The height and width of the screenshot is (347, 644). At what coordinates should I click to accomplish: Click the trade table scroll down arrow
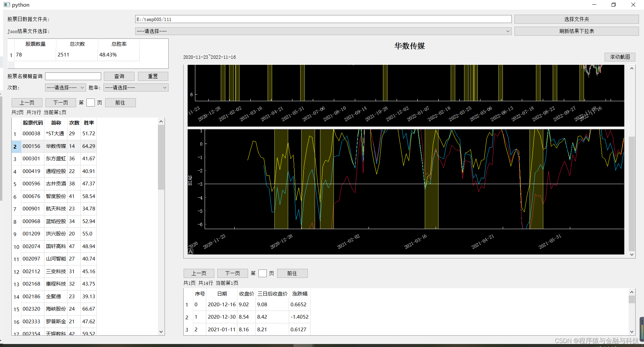632,332
